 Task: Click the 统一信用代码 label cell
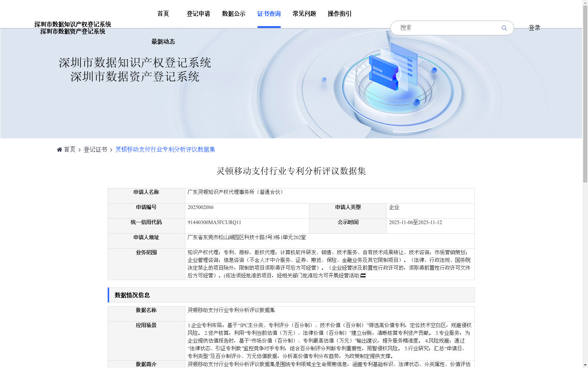click(146, 226)
